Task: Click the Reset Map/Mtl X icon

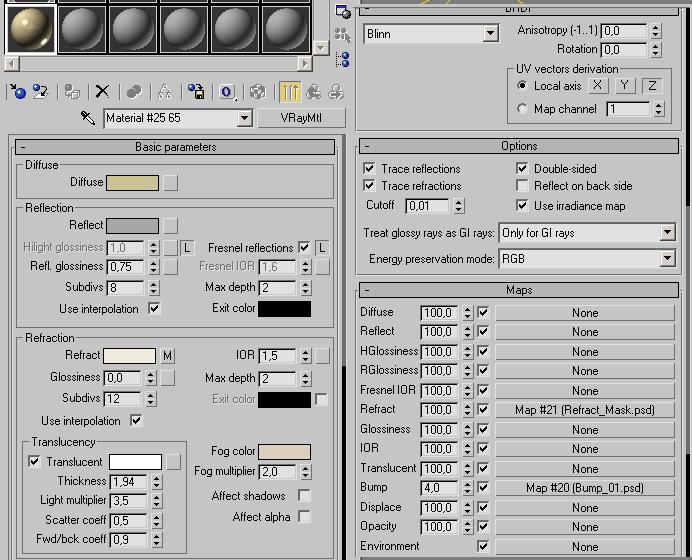Action: coord(102,91)
